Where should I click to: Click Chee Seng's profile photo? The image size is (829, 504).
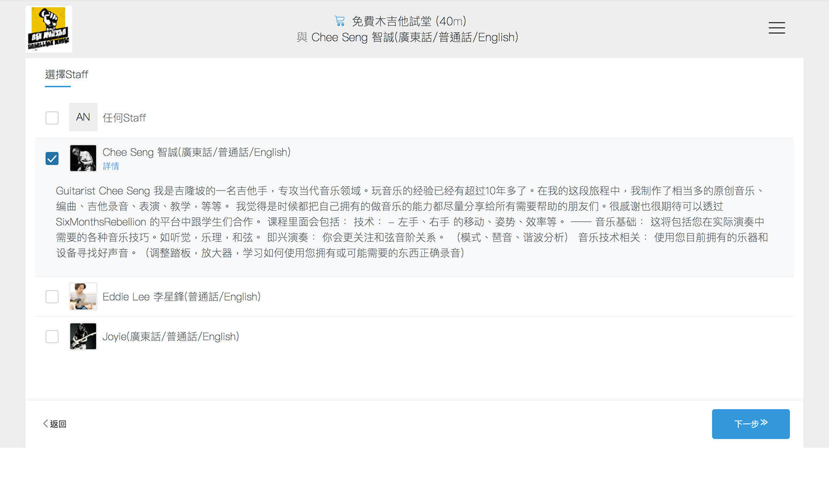click(83, 158)
